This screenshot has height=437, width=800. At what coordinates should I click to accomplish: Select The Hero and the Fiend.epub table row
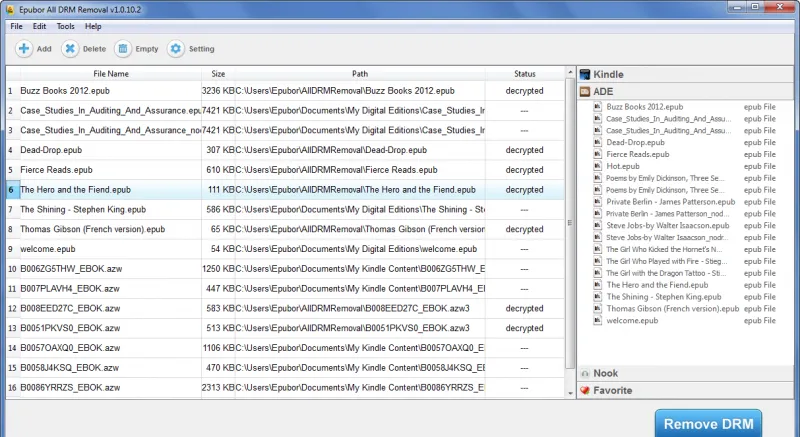click(x=285, y=190)
